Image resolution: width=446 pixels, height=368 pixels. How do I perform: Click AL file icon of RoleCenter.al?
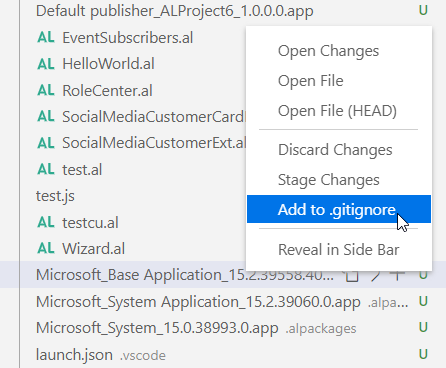pyautogui.click(x=46, y=90)
